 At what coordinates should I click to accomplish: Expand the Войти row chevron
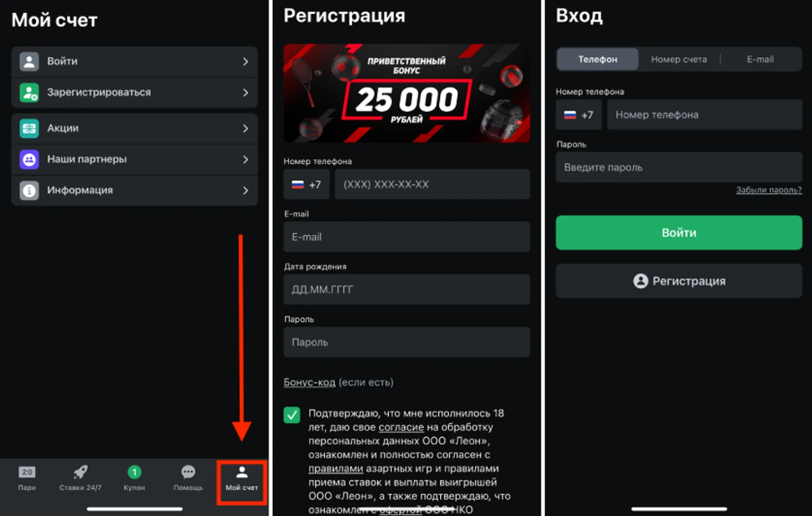click(x=245, y=62)
